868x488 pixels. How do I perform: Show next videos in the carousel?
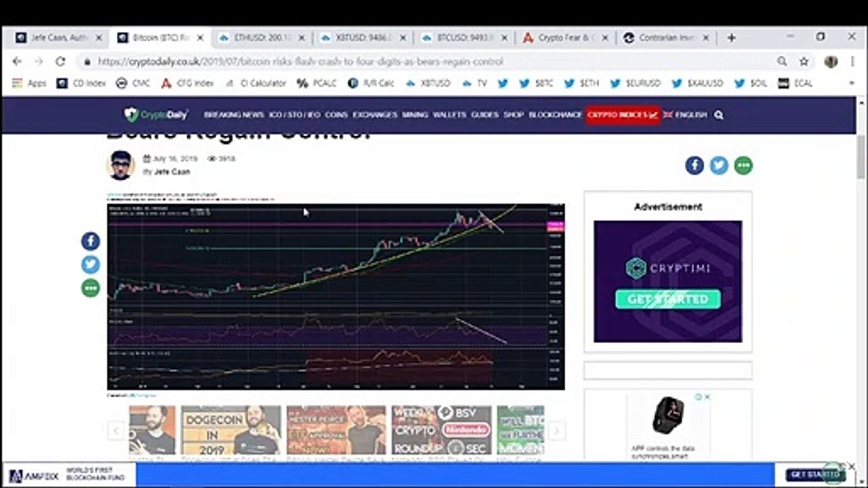pyautogui.click(x=556, y=430)
